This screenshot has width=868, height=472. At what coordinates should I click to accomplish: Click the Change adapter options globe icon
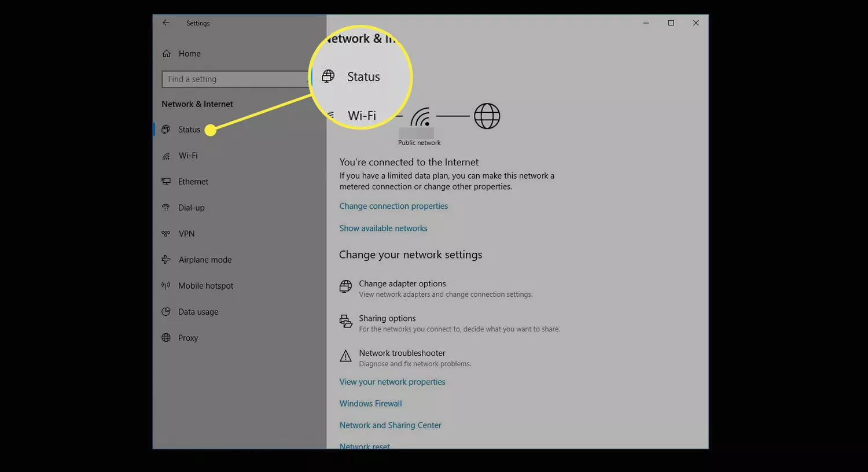coord(345,287)
